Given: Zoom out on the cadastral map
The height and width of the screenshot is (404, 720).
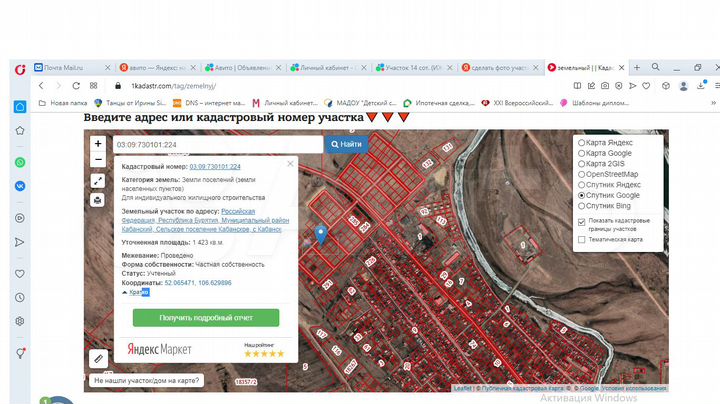Looking at the screenshot, I should pos(98,159).
